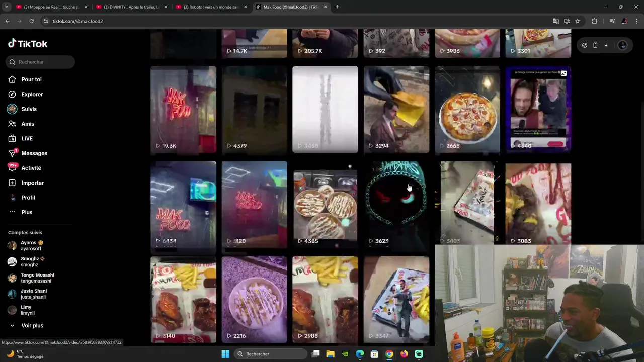Go back in the browser
The image size is (644, 362).
tap(8, 21)
